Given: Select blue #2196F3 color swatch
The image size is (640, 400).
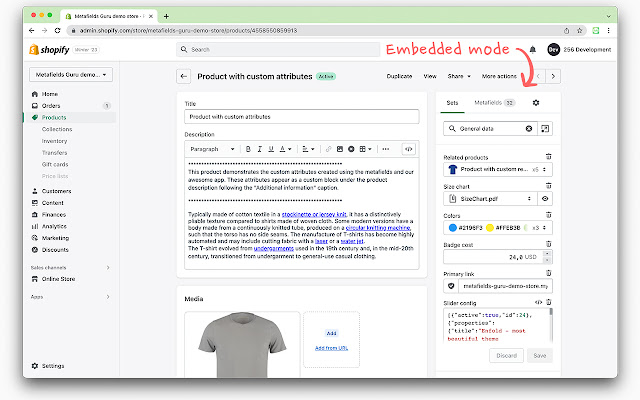Looking at the screenshot, I should point(453,228).
